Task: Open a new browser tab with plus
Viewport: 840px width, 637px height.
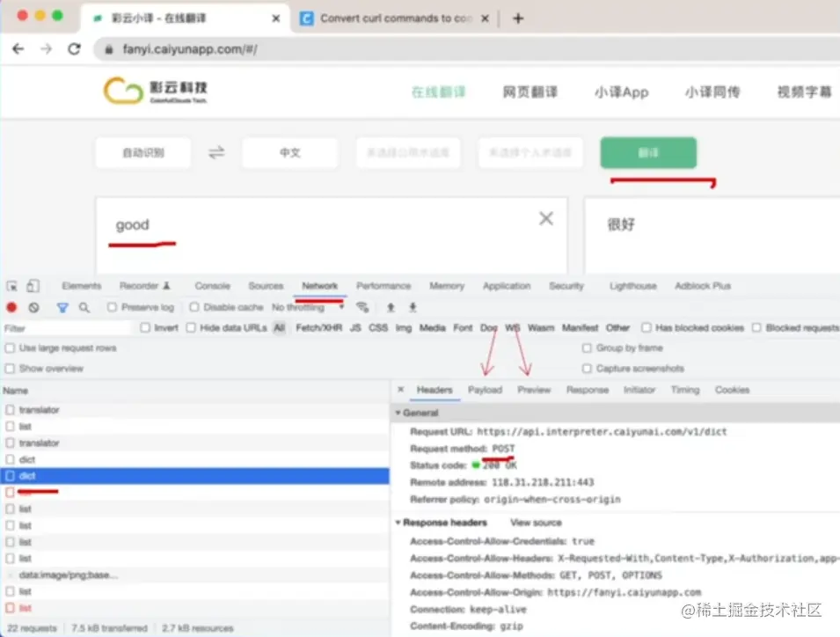Action: tap(517, 18)
